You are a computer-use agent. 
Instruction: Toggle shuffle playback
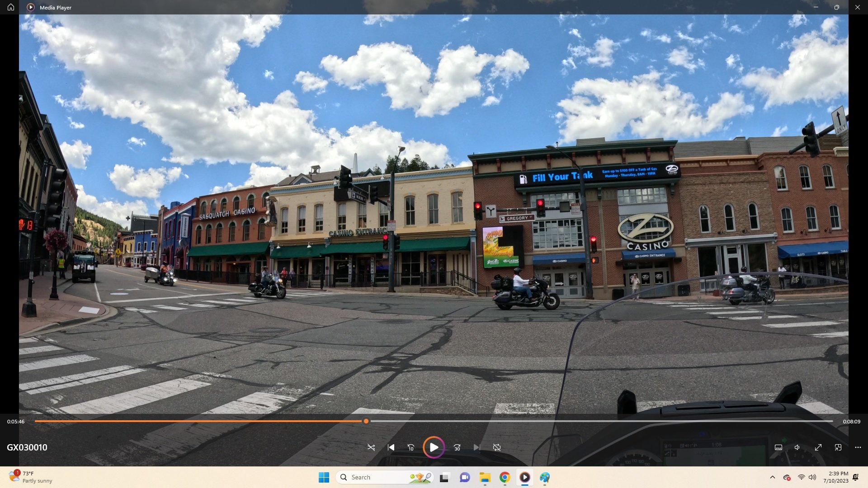click(371, 447)
